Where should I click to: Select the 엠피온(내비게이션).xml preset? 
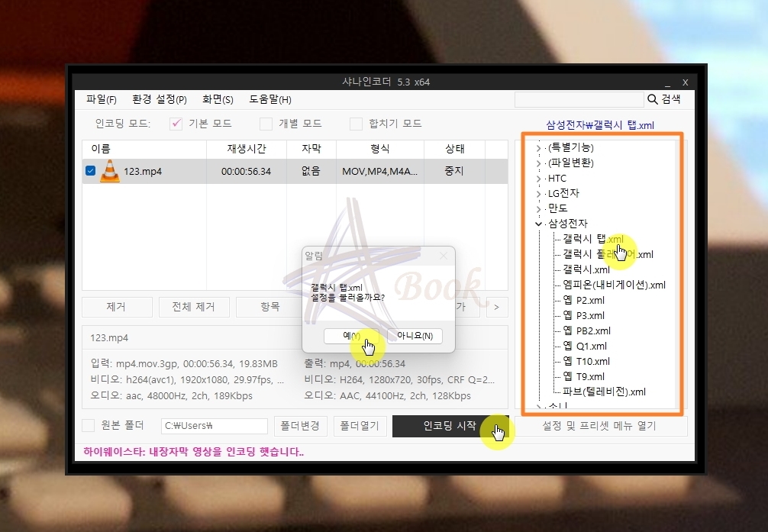click(x=615, y=285)
